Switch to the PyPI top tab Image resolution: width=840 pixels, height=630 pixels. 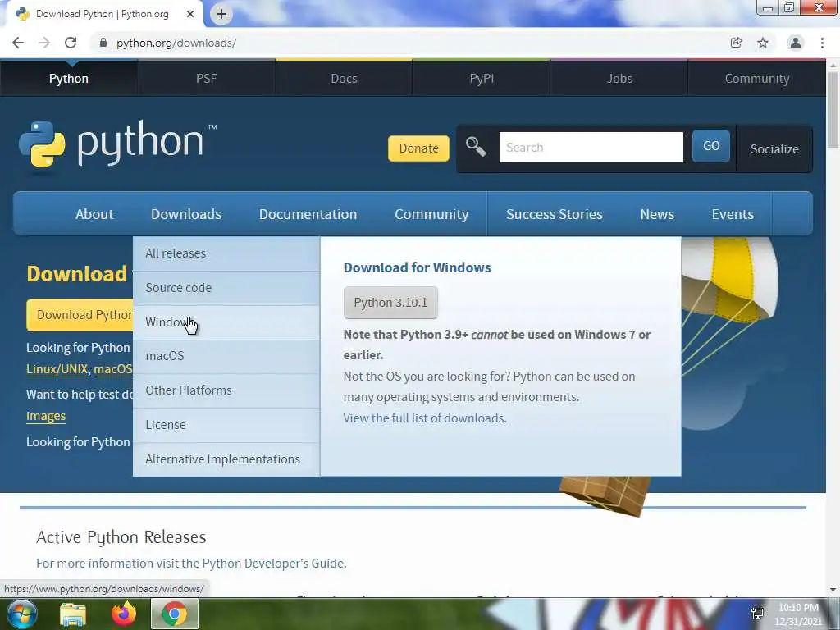click(x=482, y=78)
